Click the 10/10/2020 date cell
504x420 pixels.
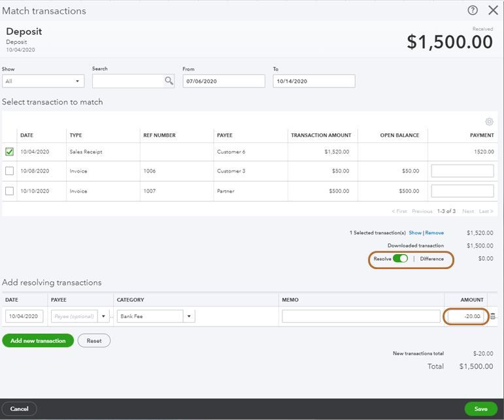tap(35, 191)
